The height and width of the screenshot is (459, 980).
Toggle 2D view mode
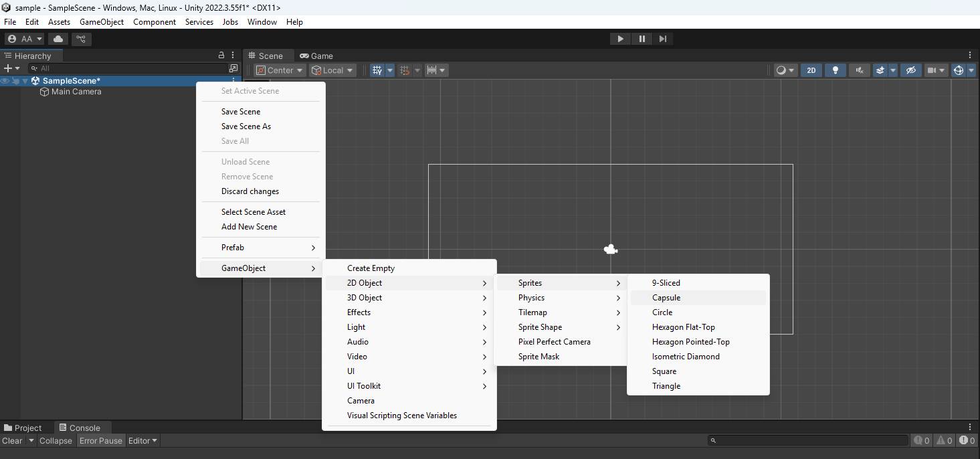(811, 70)
